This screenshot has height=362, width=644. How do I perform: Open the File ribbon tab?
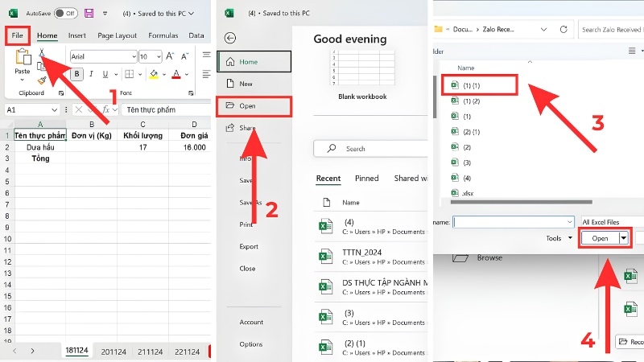pyautogui.click(x=17, y=35)
